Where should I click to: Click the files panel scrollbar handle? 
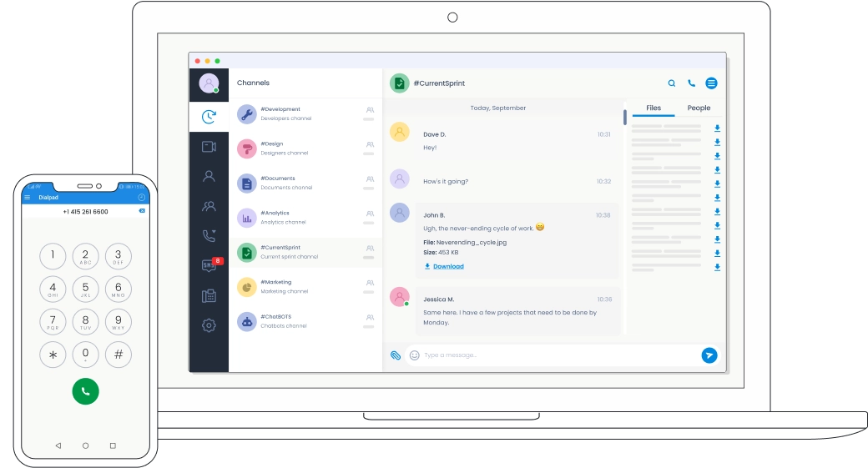pos(625,117)
